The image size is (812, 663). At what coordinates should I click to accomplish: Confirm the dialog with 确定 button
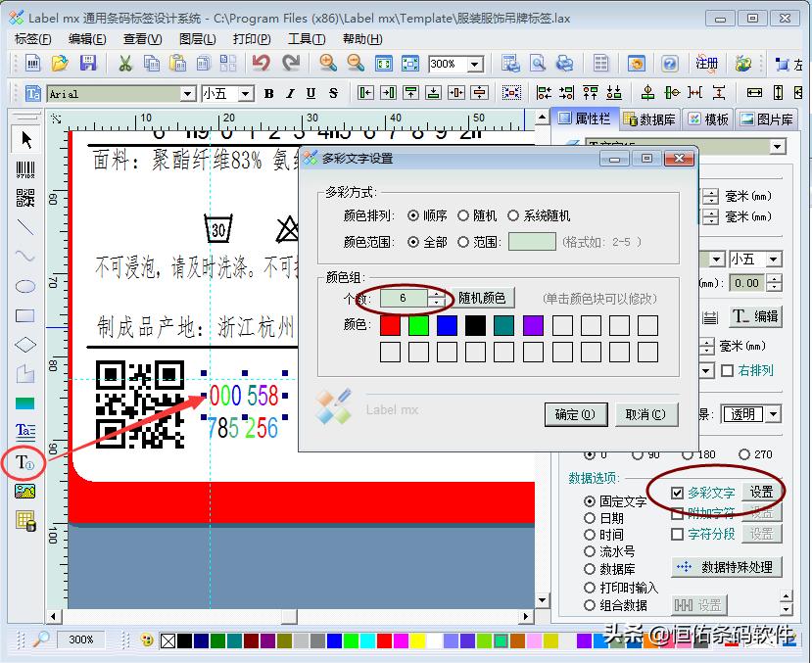[x=575, y=414]
